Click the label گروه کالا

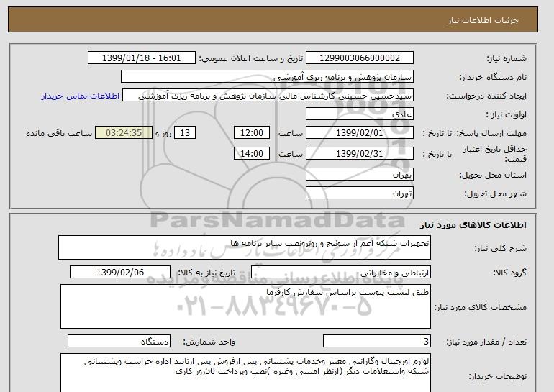[x=509, y=273]
